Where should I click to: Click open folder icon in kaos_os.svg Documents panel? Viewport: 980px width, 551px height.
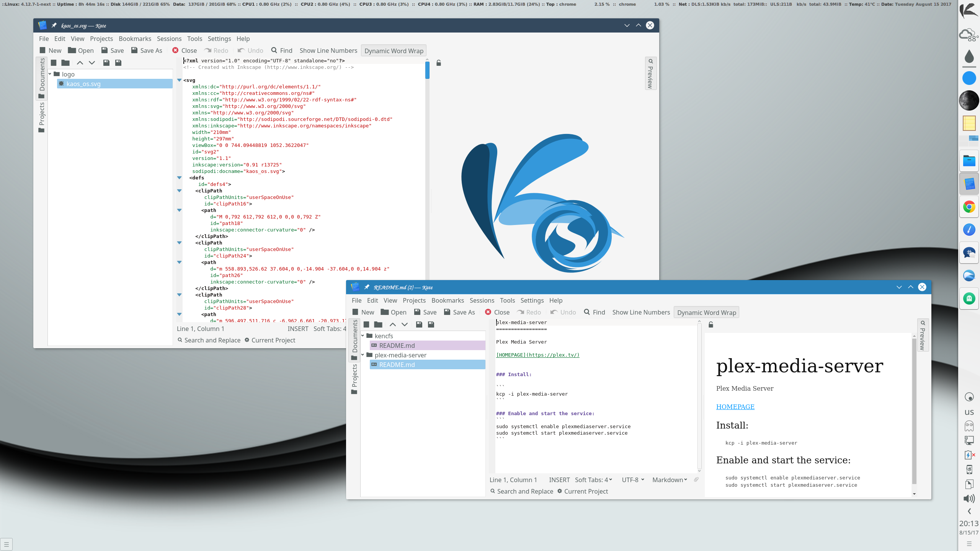click(x=65, y=63)
